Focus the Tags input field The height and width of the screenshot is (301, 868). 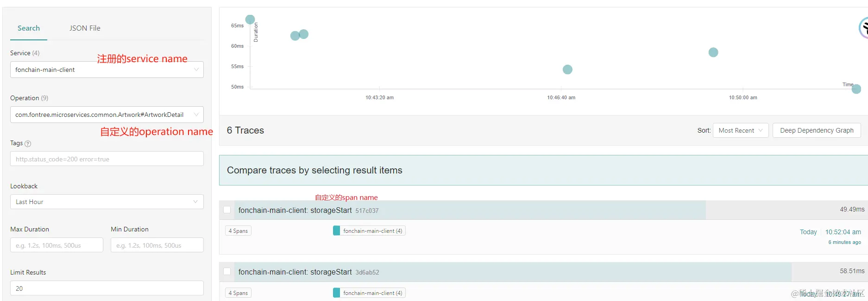pyautogui.click(x=107, y=159)
